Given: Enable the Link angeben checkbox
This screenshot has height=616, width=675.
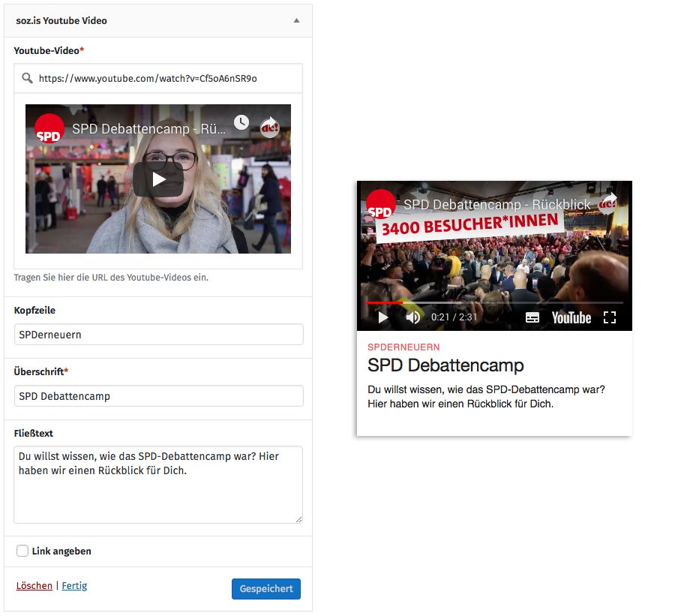Looking at the screenshot, I should (22, 551).
